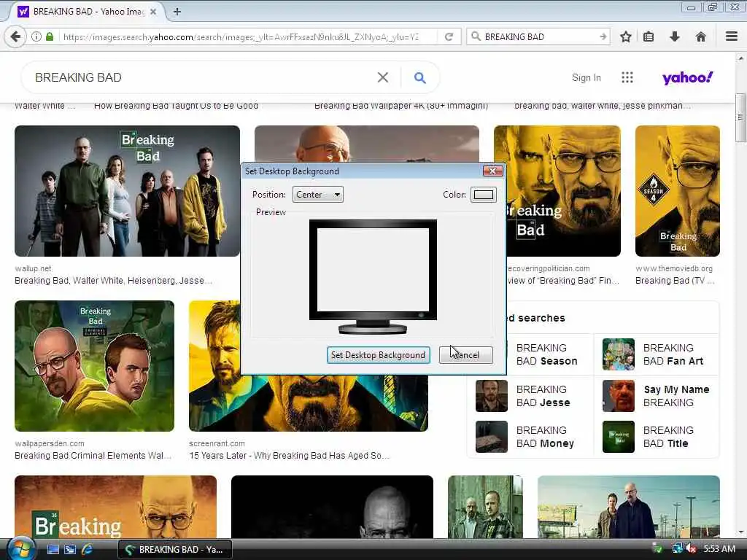747x560 pixels.
Task: Bookmark this page with the star icon
Action: tap(626, 36)
